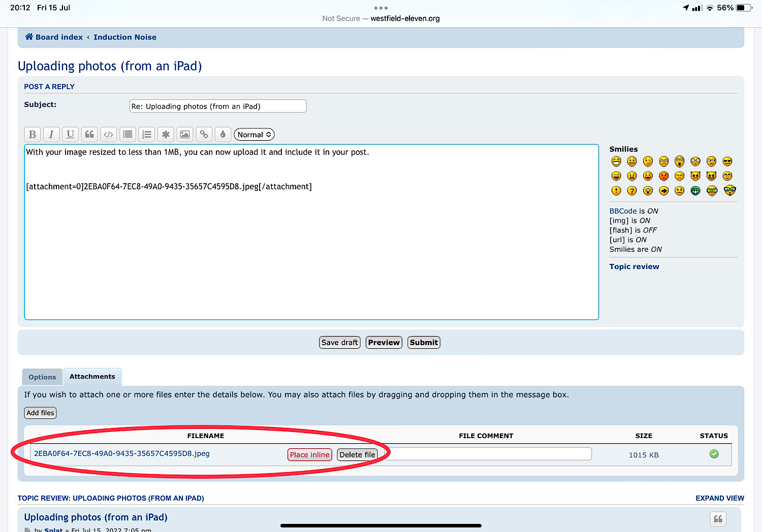Click the file comment input field
Screen dimensions: 762x532
tap(487, 454)
